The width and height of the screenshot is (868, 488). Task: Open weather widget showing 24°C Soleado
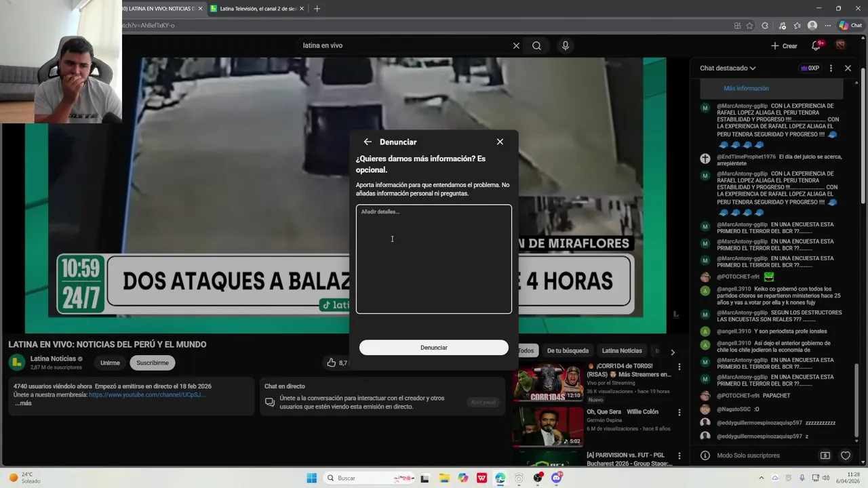click(x=25, y=478)
